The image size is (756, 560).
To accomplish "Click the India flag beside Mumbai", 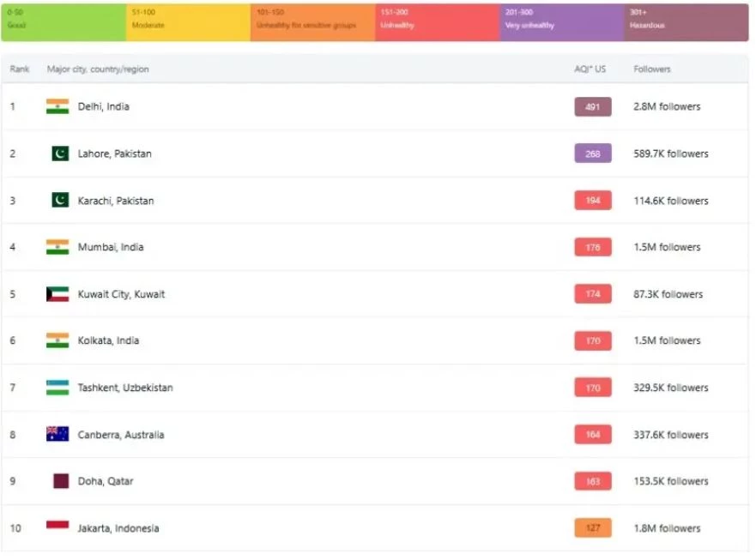I will tap(57, 247).
